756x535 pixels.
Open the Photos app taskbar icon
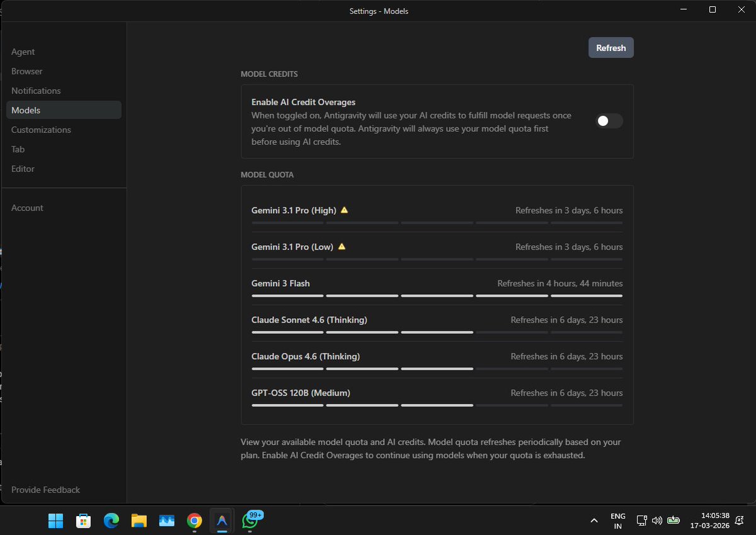pos(167,521)
